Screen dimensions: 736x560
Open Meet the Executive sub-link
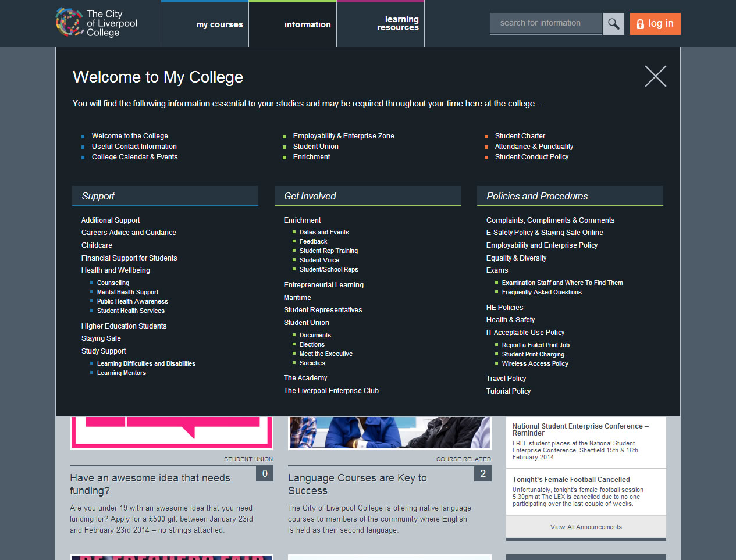tap(326, 354)
